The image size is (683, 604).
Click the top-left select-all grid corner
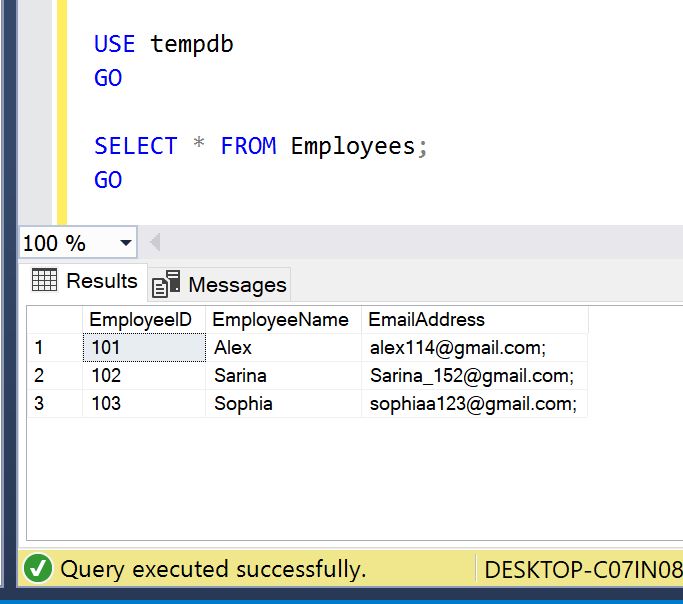click(x=53, y=320)
